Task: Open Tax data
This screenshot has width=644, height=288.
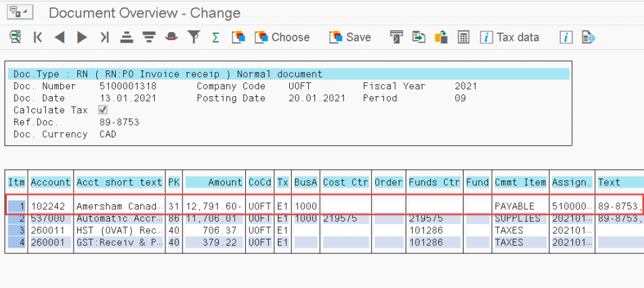Action: tap(510, 37)
